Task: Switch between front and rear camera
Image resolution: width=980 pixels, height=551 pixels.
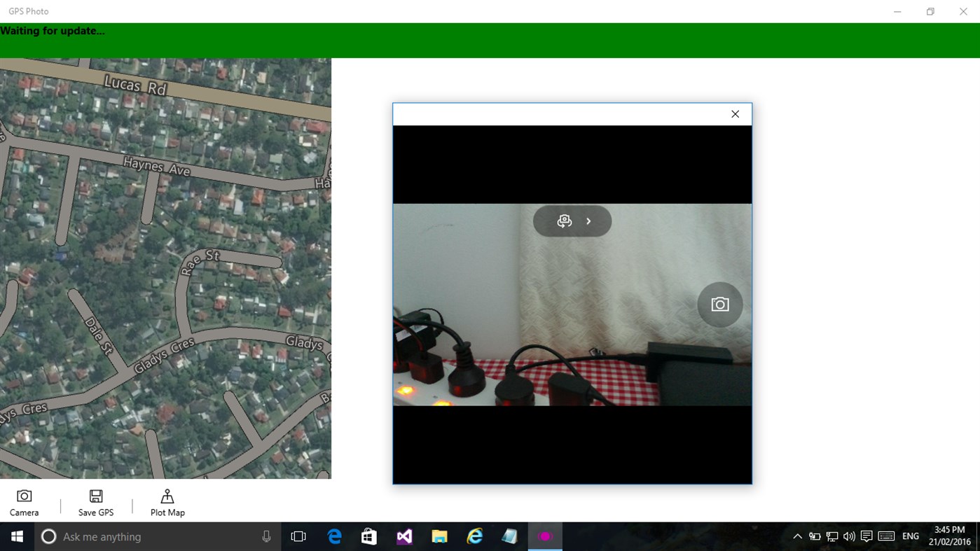Action: (564, 221)
